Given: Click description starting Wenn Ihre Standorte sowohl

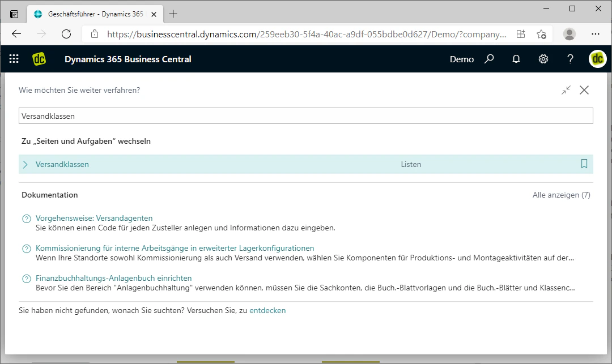Looking at the screenshot, I should click(x=305, y=258).
